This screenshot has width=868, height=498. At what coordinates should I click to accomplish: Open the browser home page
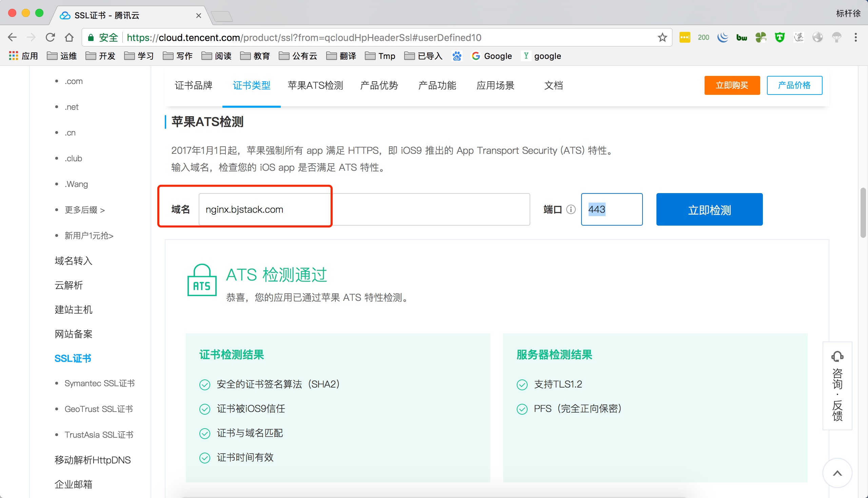click(x=69, y=37)
